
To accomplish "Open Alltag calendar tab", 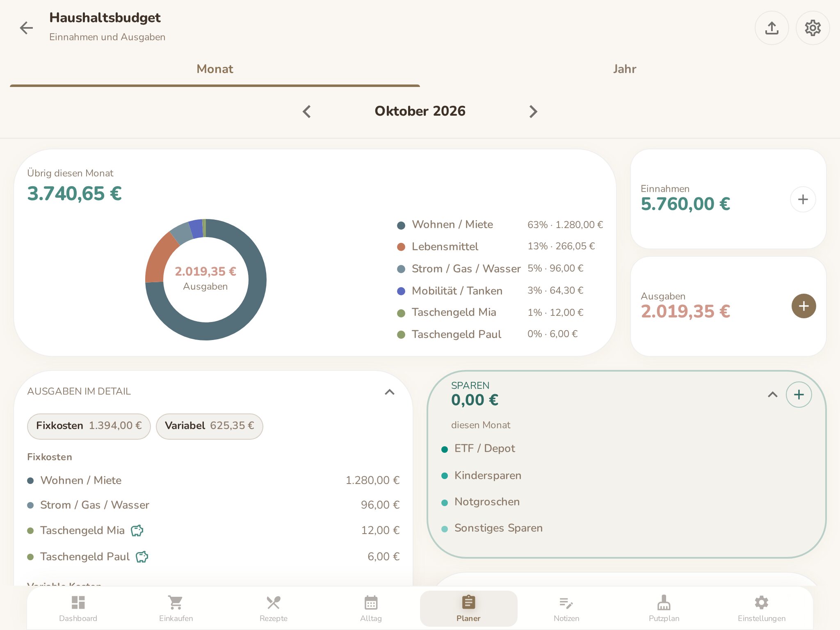I will click(371, 609).
